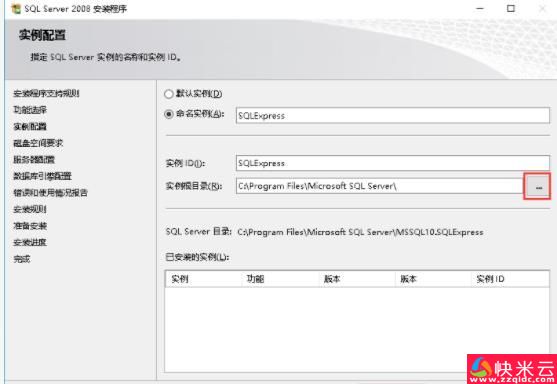557x384 pixels.
Task: Maximize the SQL Server 2008 setup window
Action: pyautogui.click(x=511, y=9)
